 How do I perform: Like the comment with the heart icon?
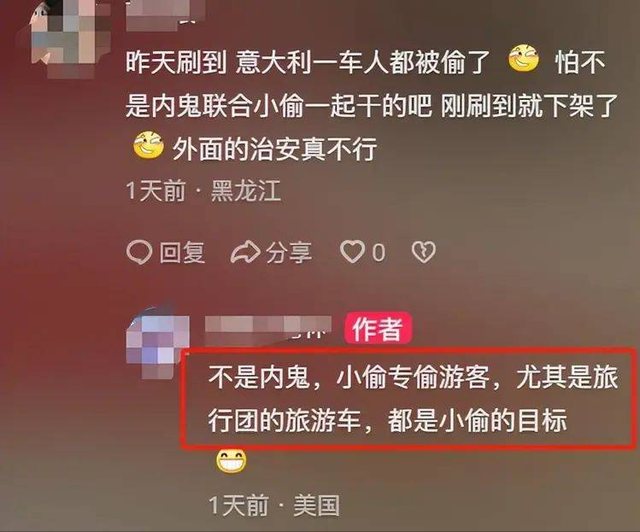pos(352,252)
